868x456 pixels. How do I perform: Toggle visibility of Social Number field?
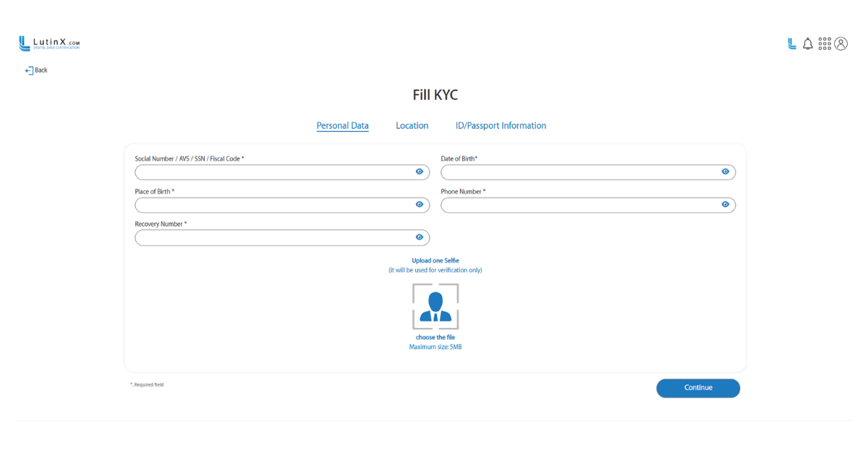coord(420,172)
